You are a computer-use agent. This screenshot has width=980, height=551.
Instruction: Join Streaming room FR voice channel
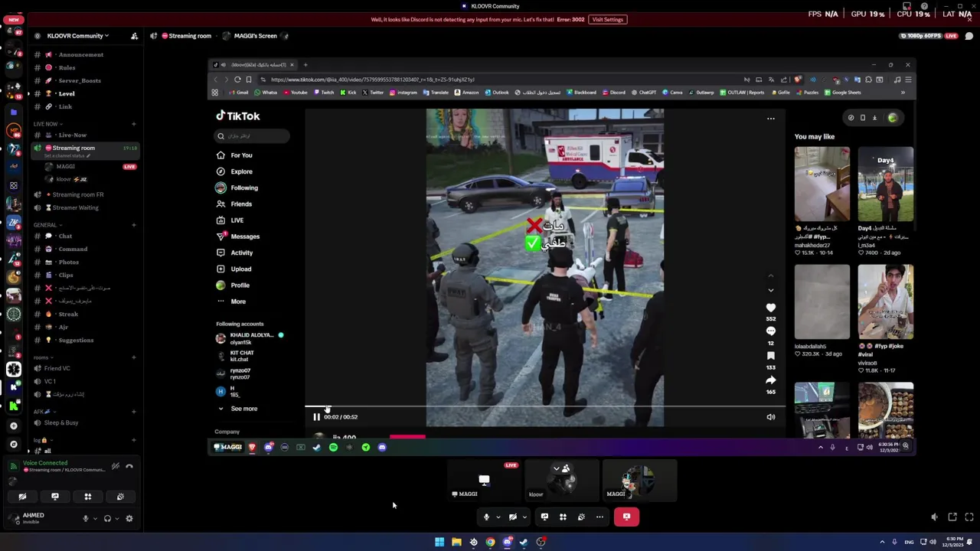tap(84, 194)
